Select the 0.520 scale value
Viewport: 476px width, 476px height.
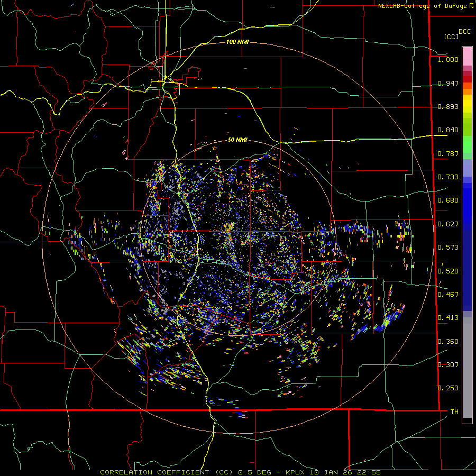[x=448, y=271]
